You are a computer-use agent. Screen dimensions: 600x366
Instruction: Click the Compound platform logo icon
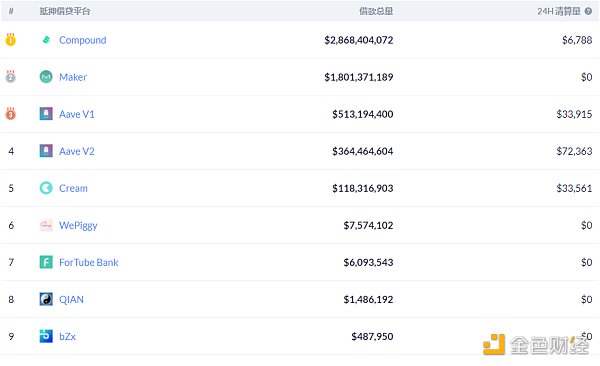[x=46, y=40]
